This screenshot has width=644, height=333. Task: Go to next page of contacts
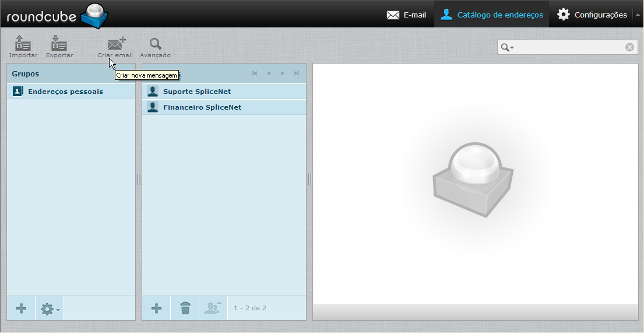point(283,73)
